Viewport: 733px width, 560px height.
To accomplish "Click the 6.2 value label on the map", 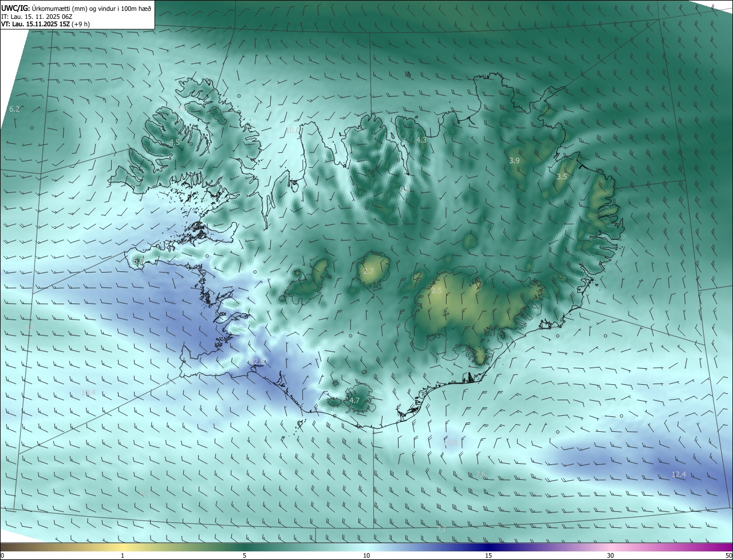I will 15,109.
